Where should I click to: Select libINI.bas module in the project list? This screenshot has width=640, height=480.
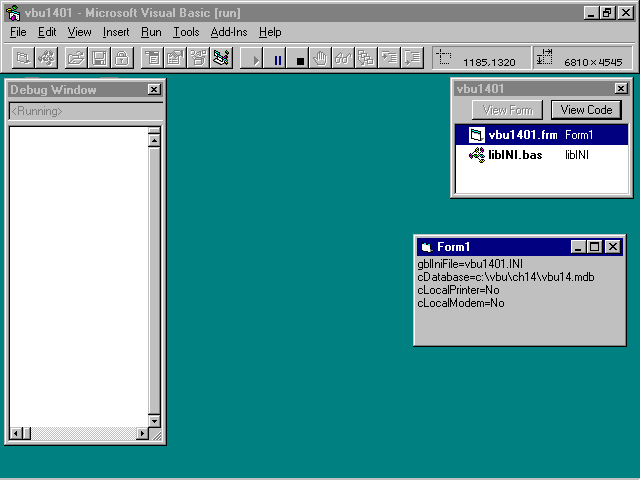coord(514,155)
